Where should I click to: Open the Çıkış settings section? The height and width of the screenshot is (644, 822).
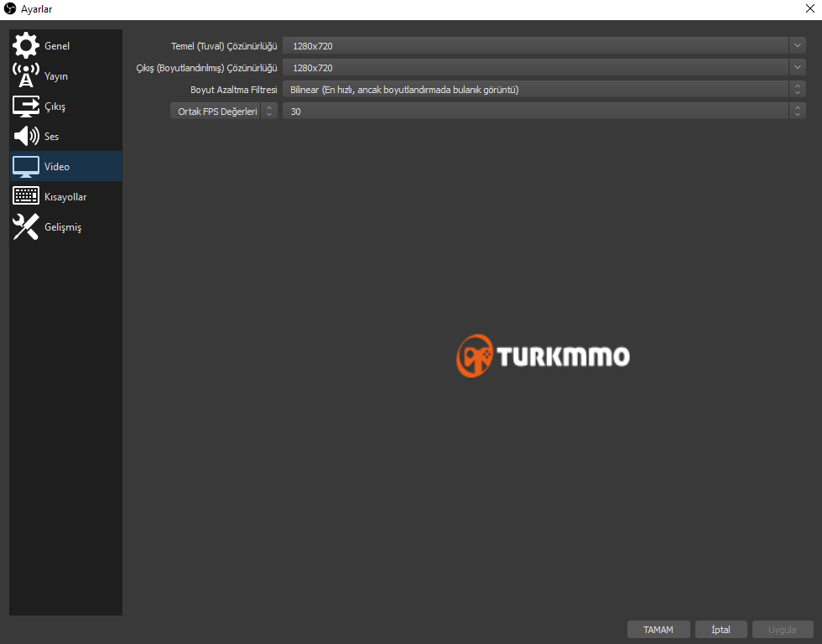[65, 106]
